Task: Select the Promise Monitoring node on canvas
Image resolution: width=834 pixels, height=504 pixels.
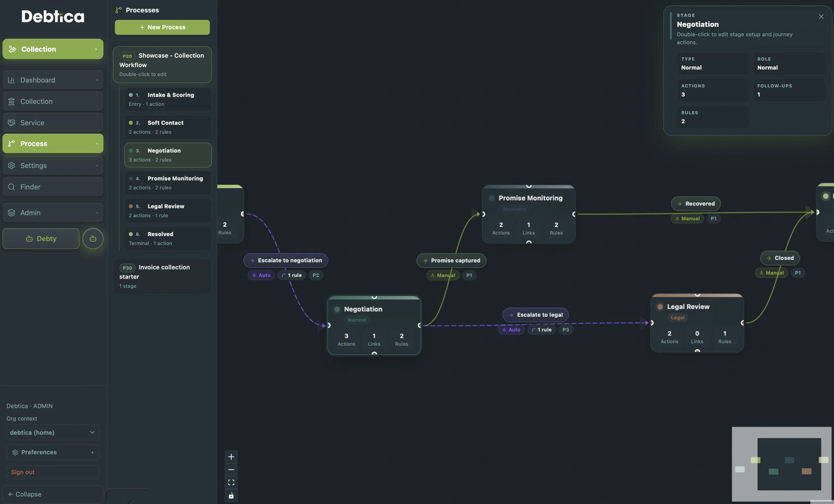Action: [x=529, y=214]
